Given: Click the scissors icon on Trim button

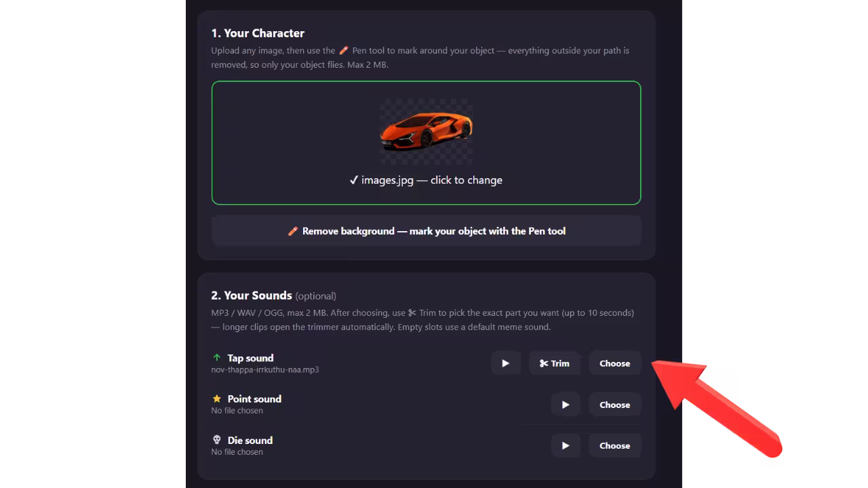Looking at the screenshot, I should pos(544,363).
